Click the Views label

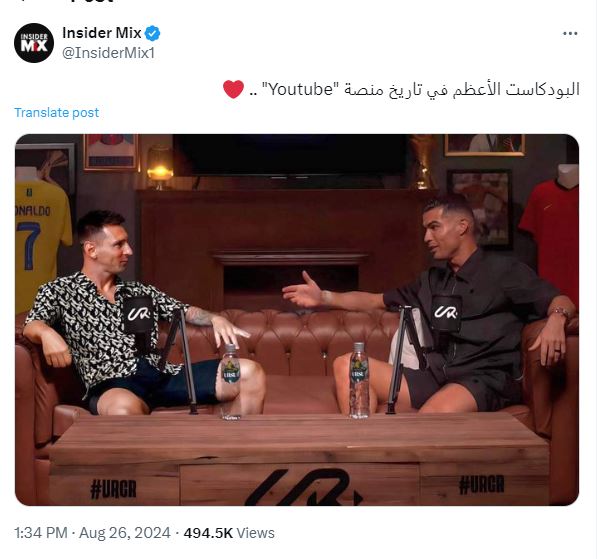click(255, 533)
